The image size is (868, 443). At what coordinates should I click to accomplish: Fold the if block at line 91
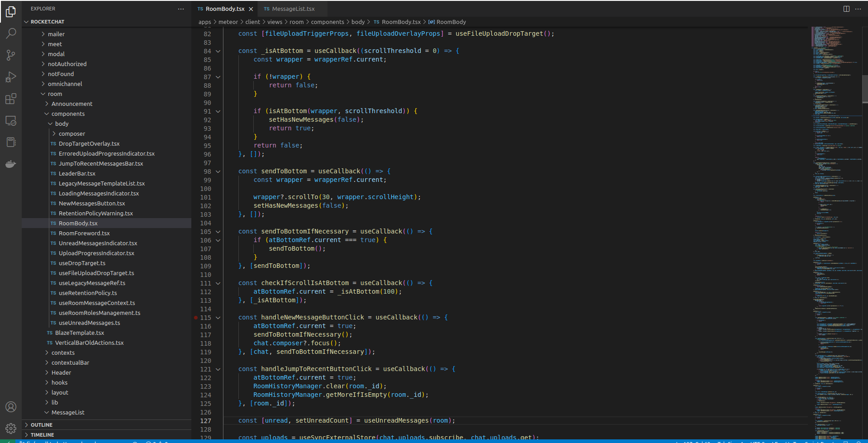[x=218, y=111]
